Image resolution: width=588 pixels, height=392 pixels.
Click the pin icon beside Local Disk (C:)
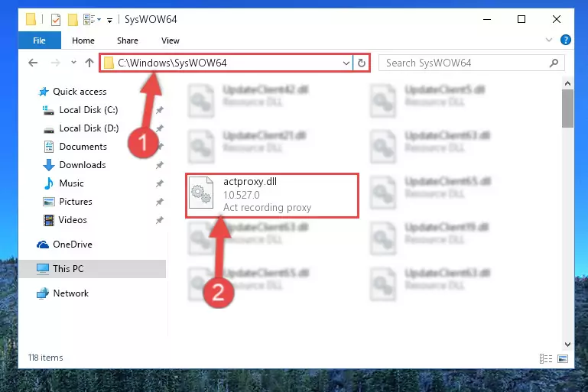click(x=160, y=110)
